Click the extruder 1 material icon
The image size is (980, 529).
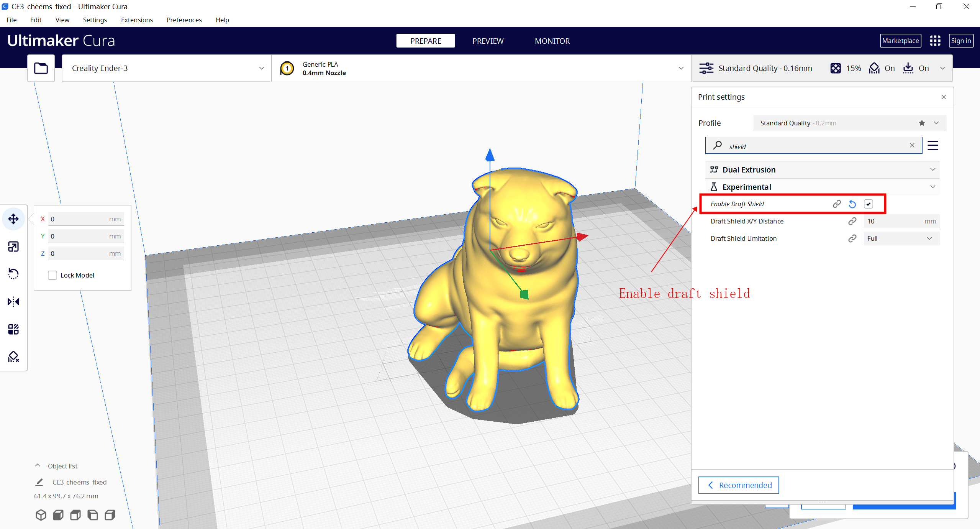pos(287,69)
